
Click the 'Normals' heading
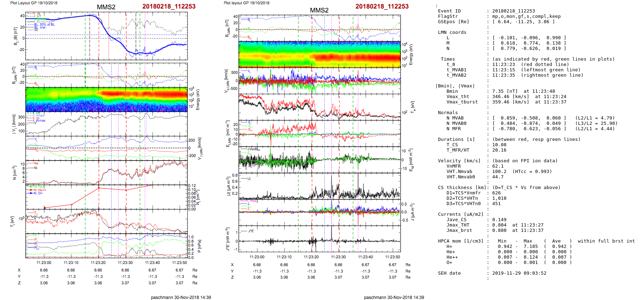coord(448,113)
